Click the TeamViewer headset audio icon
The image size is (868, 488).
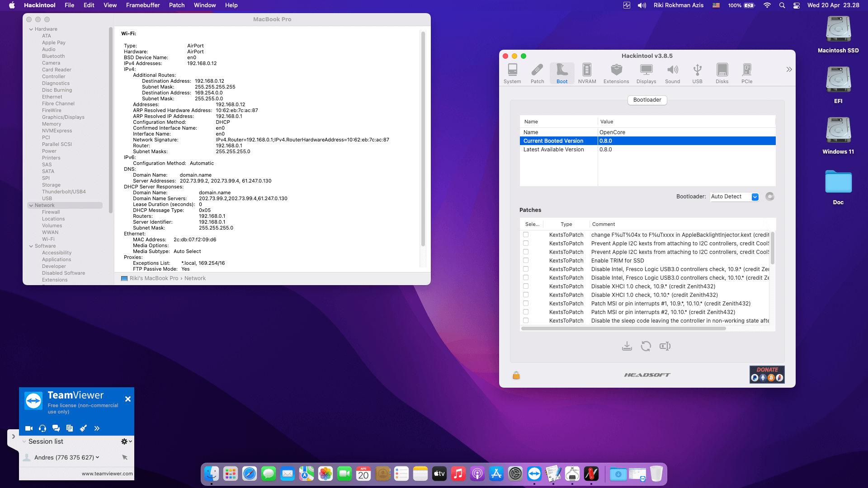pos(42,428)
